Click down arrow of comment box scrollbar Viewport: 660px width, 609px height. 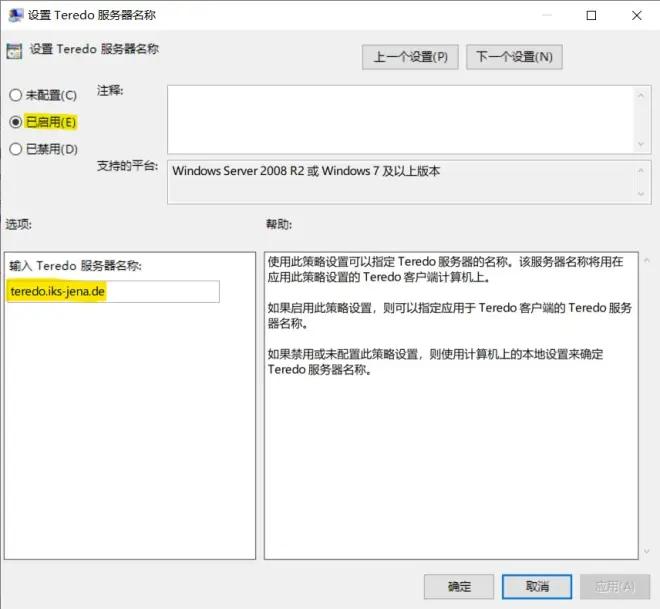[x=641, y=144]
